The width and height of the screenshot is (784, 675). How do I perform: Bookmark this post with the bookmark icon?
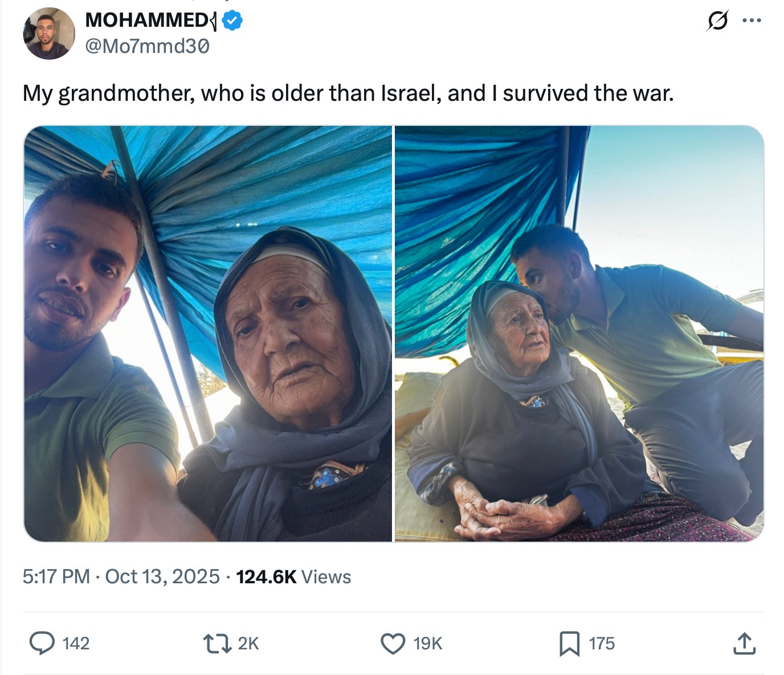pyautogui.click(x=569, y=644)
